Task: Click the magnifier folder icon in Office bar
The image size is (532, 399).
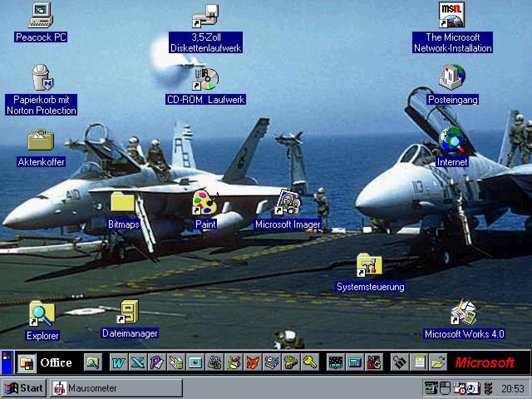Action: click(x=93, y=362)
